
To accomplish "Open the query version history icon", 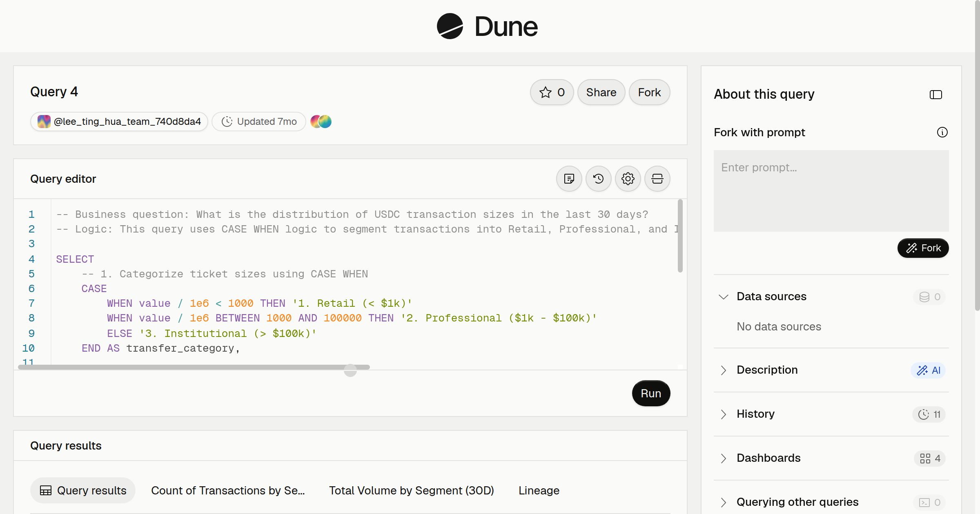I will pyautogui.click(x=598, y=179).
